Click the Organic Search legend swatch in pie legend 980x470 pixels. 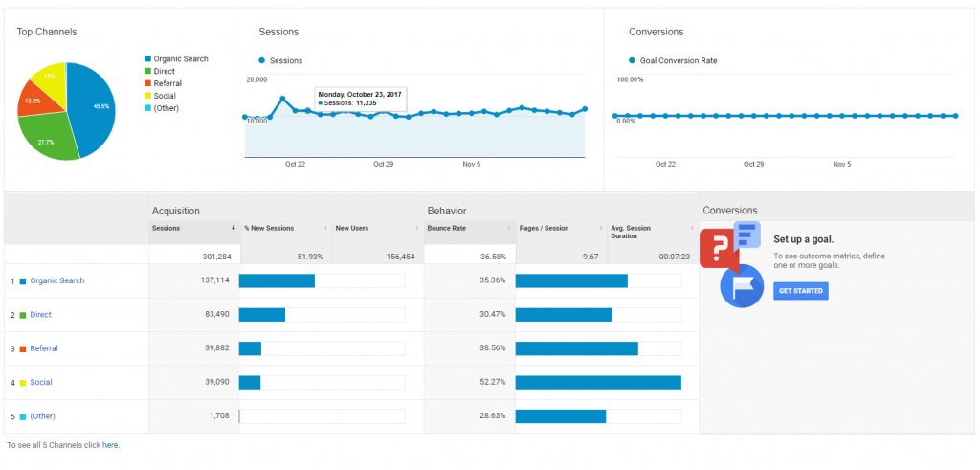pyautogui.click(x=147, y=58)
